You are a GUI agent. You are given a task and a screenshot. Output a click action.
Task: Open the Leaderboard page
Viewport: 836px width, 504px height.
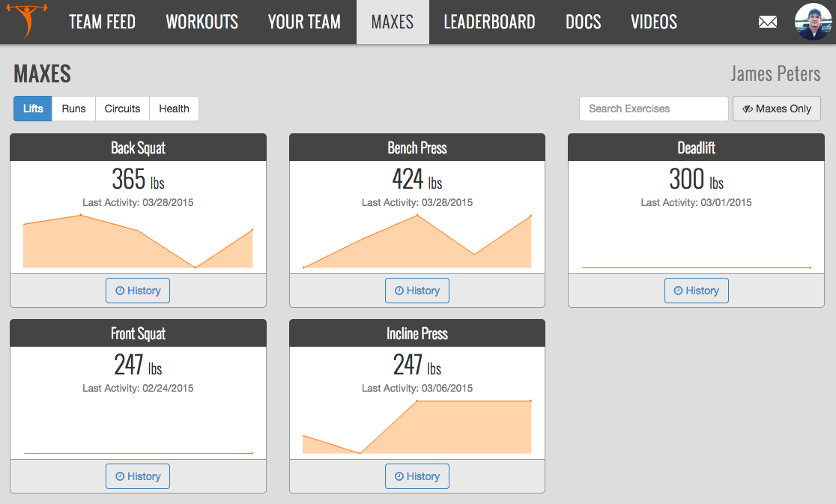pos(489,22)
